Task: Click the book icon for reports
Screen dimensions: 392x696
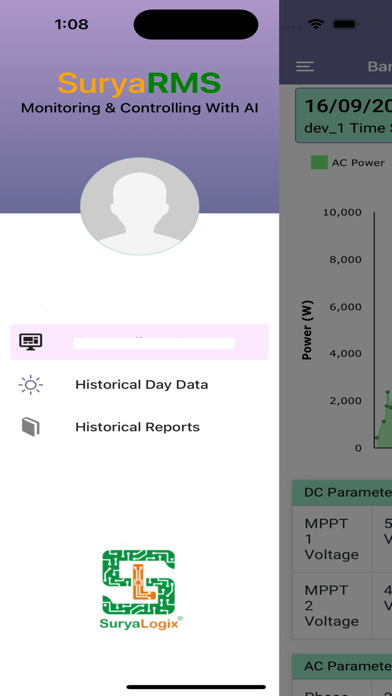Action: point(31,427)
